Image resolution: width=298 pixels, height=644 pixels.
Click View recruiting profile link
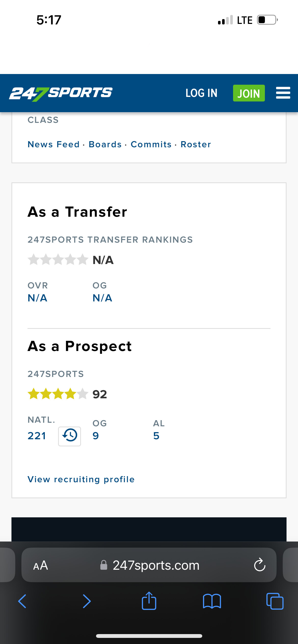[81, 479]
